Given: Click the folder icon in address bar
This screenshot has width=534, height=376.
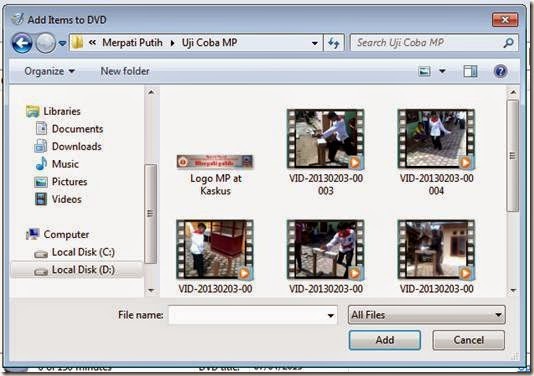Looking at the screenshot, I should coord(78,43).
